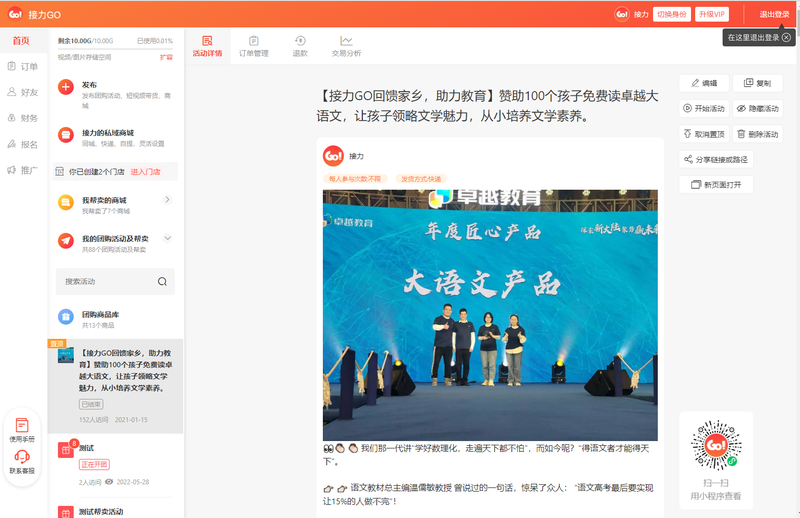The height and width of the screenshot is (518, 800).
Task: Click the 正在开团 status tag
Action: pyautogui.click(x=94, y=464)
